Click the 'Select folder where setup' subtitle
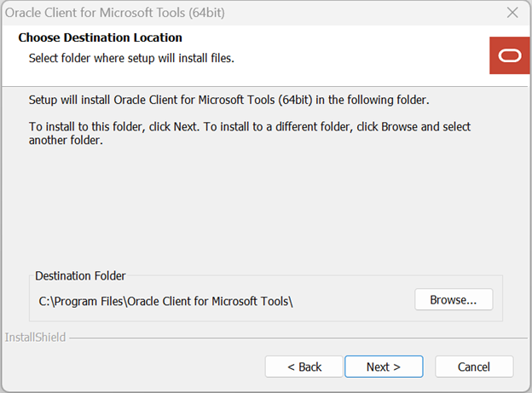This screenshot has height=393, width=532. click(131, 58)
